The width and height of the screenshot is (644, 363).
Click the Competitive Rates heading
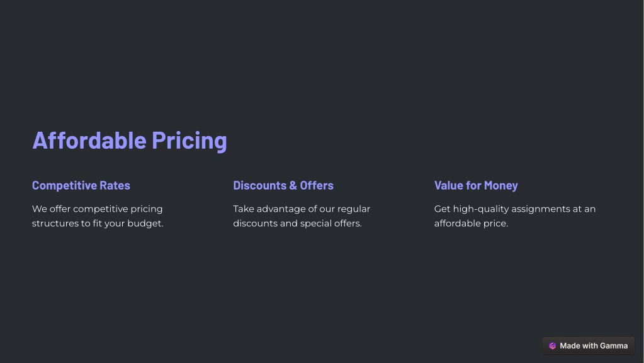(81, 185)
